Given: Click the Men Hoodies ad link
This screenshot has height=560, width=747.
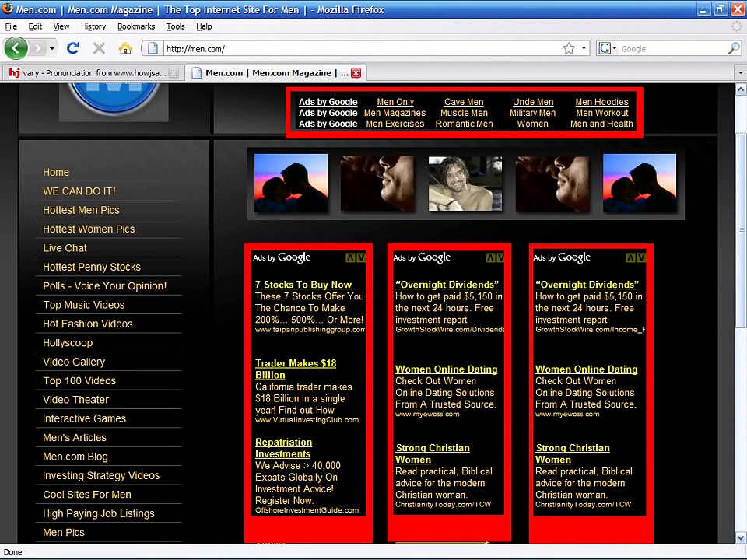Looking at the screenshot, I should [601, 102].
